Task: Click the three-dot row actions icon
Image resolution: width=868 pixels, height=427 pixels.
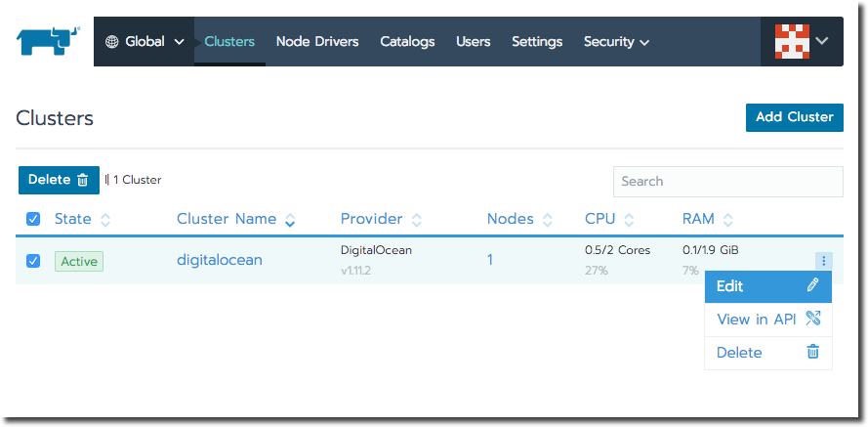Action: [x=824, y=261]
